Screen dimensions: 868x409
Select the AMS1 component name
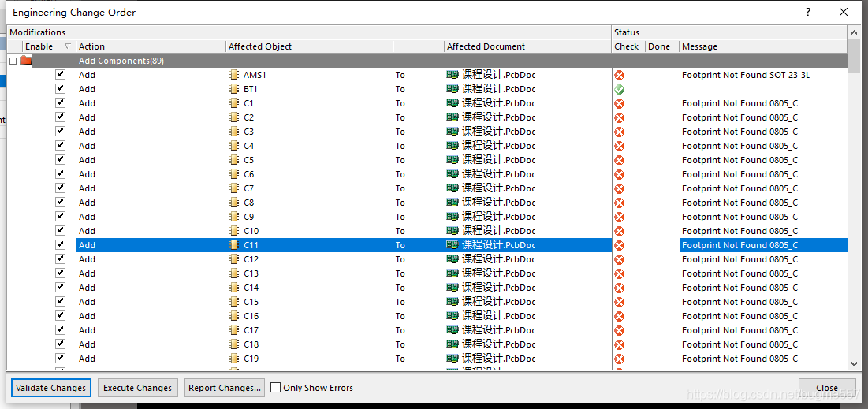coord(255,75)
